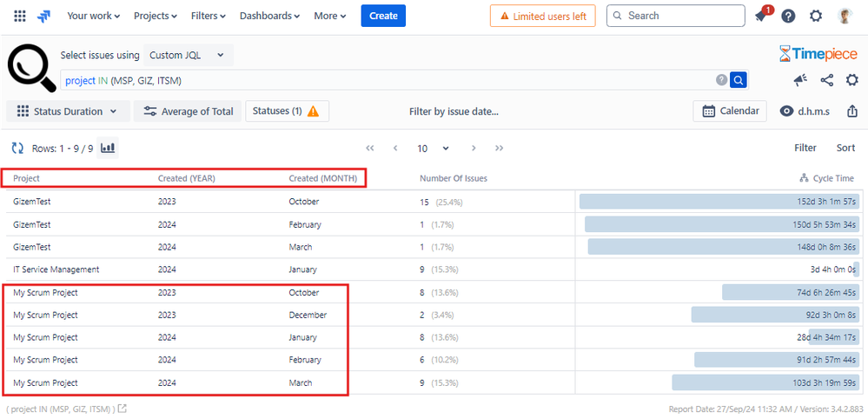This screenshot has width=868, height=419.
Task: Click the Created (YEAR) column header
Action: pos(187,178)
